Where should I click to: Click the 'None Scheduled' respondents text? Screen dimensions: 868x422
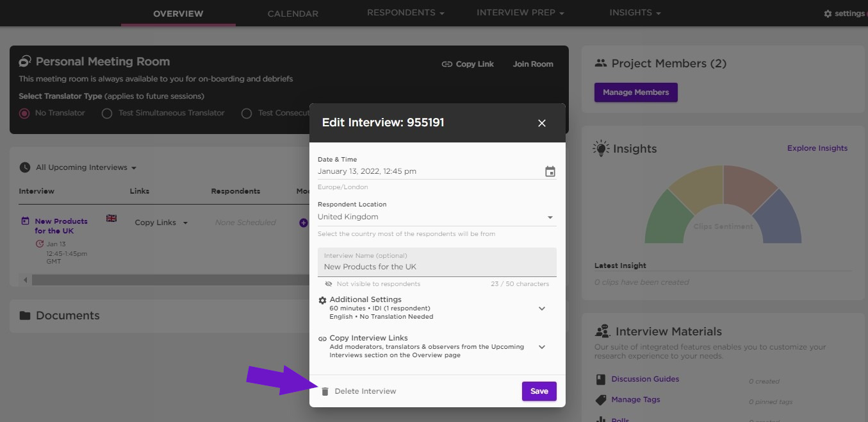click(245, 223)
